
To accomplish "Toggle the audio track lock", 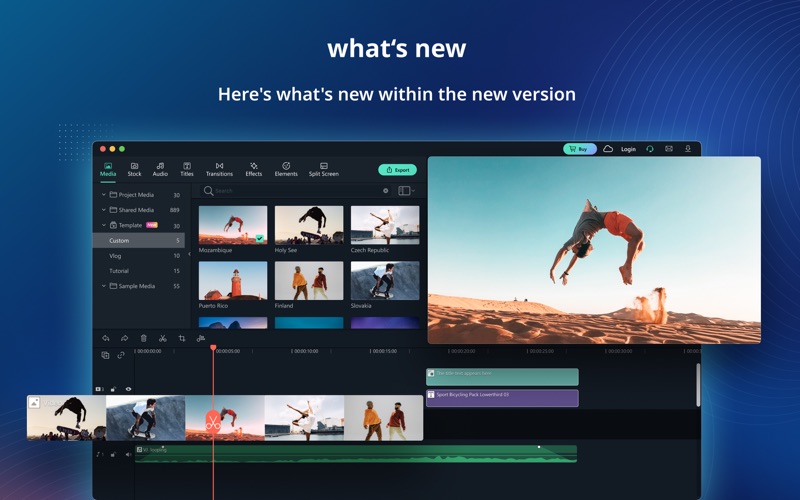I will tap(113, 454).
